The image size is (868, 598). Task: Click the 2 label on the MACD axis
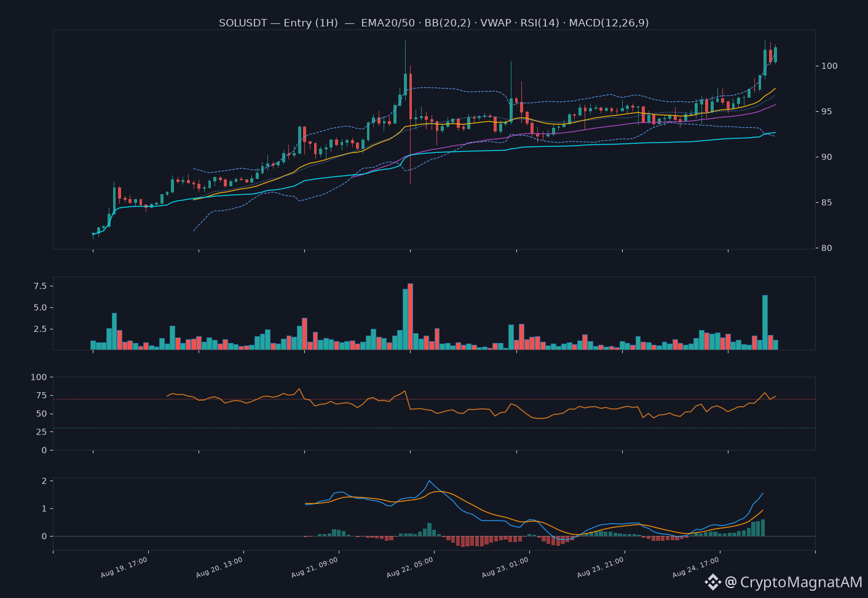point(44,481)
